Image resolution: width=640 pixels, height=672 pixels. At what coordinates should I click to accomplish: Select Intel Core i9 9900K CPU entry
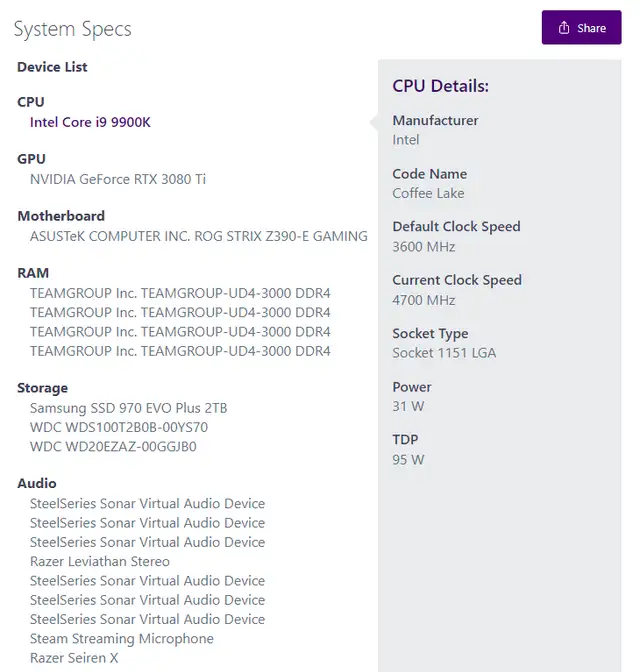pos(90,123)
